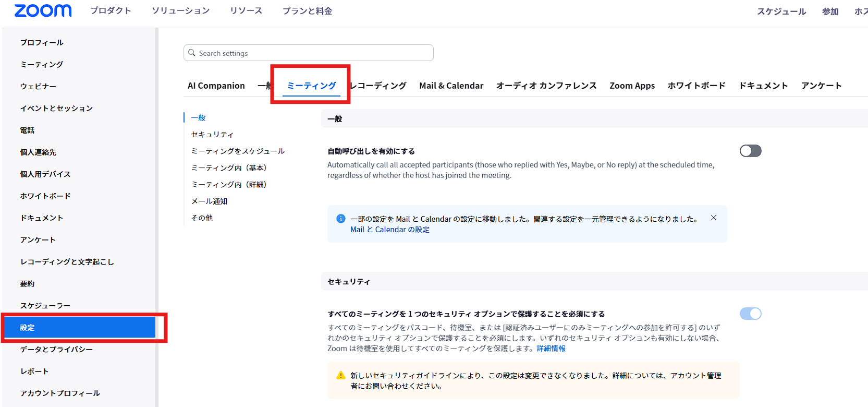Image resolution: width=868 pixels, height=407 pixels.
Task: Open Mail と Calendar の設定 link
Action: pos(390,230)
